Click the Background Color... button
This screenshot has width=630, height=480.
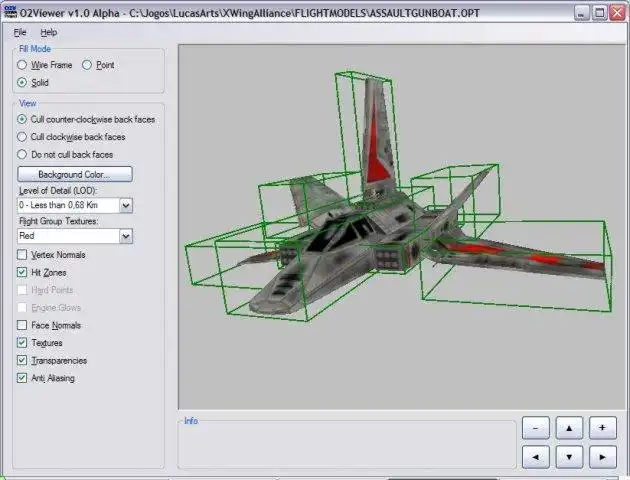75,174
